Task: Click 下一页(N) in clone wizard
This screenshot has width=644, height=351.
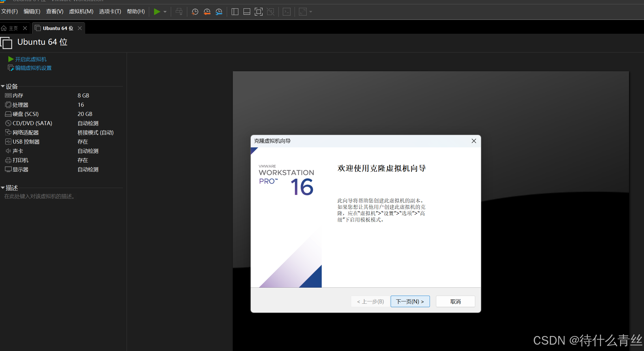Action: [x=410, y=301]
